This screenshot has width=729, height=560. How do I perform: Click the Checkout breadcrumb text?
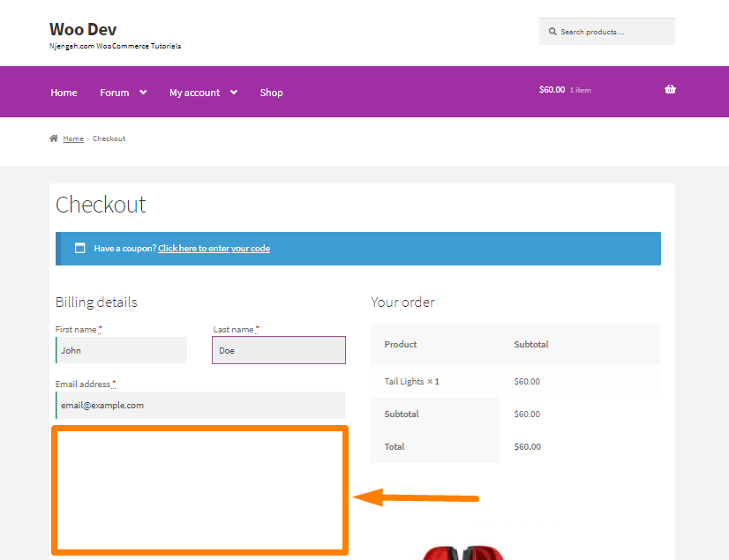point(109,138)
